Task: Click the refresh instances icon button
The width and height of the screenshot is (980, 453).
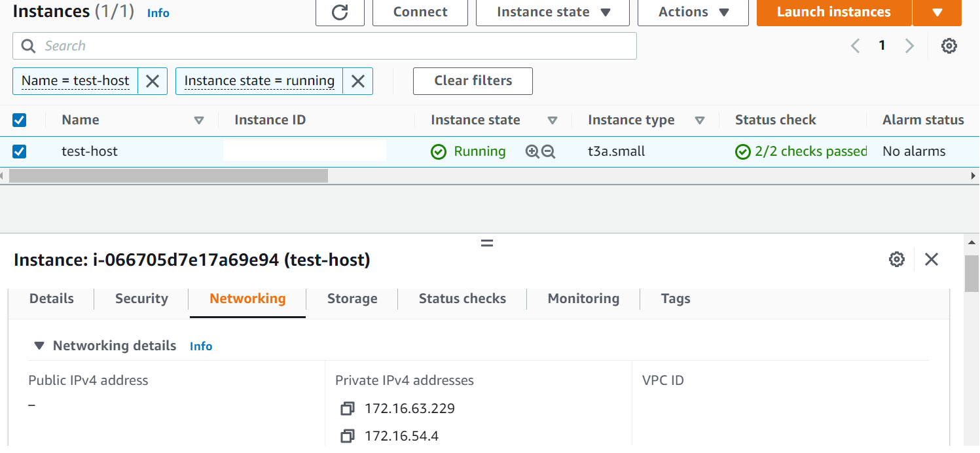Action: 340,12
